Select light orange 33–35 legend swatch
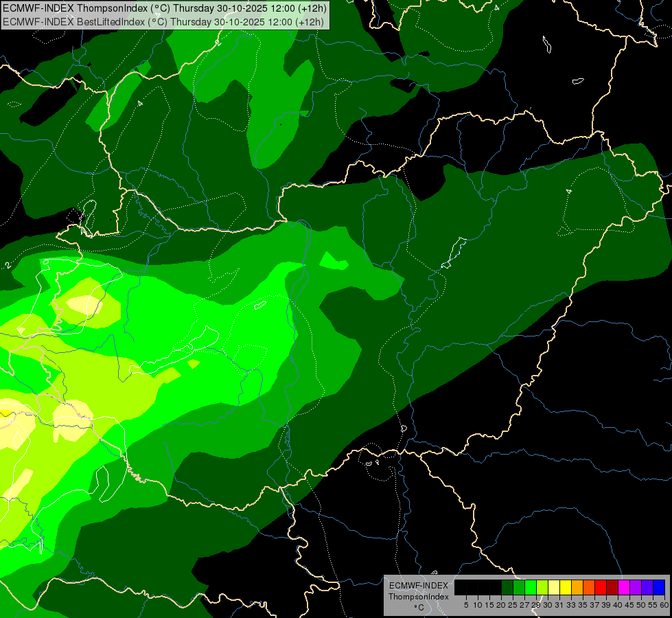 pyautogui.click(x=577, y=587)
